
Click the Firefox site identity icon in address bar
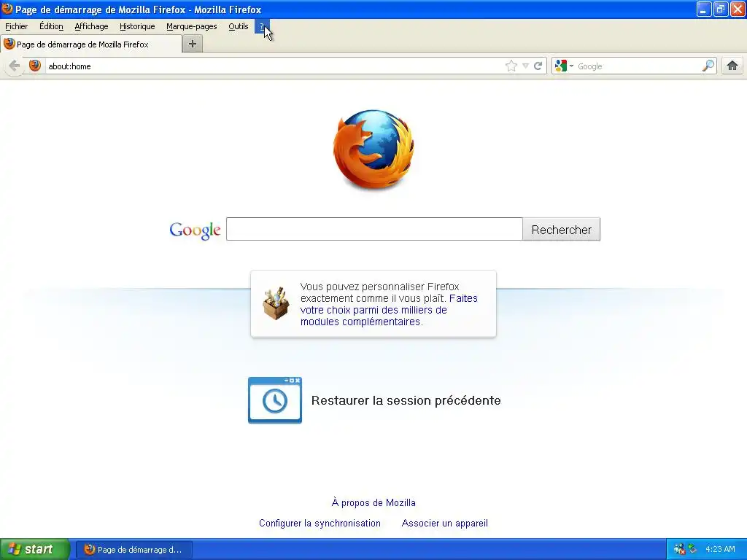click(x=35, y=66)
